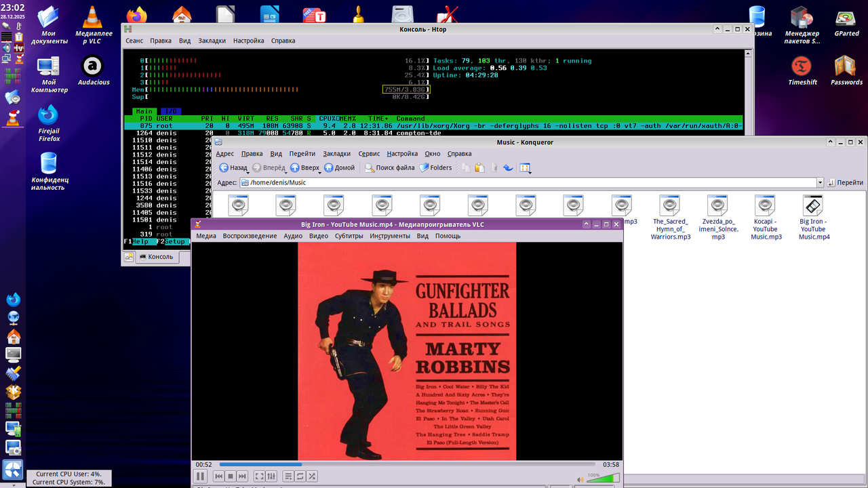Click the reload icon in Konqueror toolbar

tap(508, 167)
